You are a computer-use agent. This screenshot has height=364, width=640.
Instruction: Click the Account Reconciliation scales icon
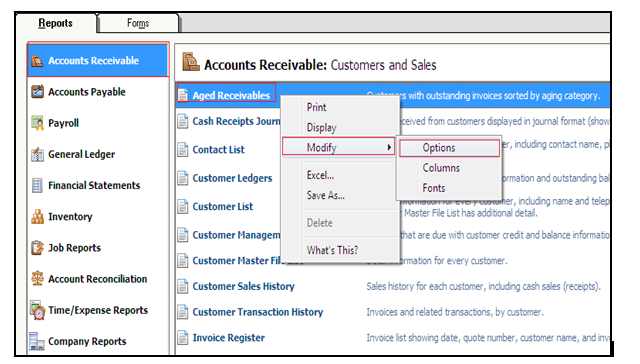pos(37,279)
